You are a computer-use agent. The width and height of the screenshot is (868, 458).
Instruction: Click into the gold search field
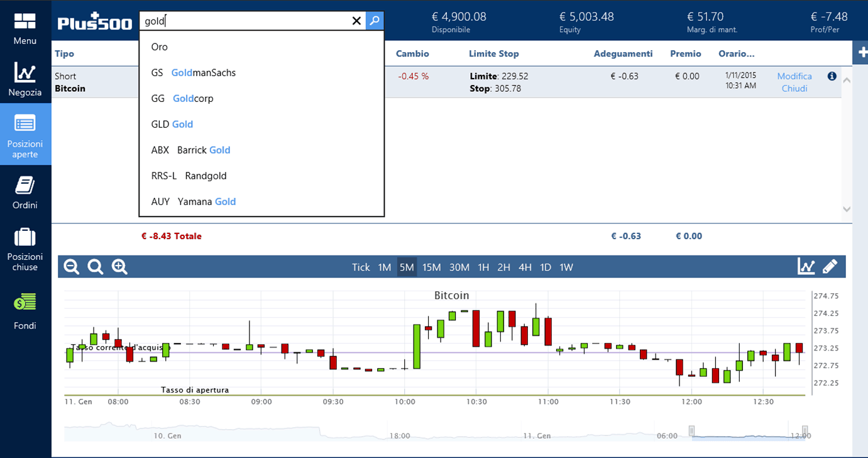[245, 21]
